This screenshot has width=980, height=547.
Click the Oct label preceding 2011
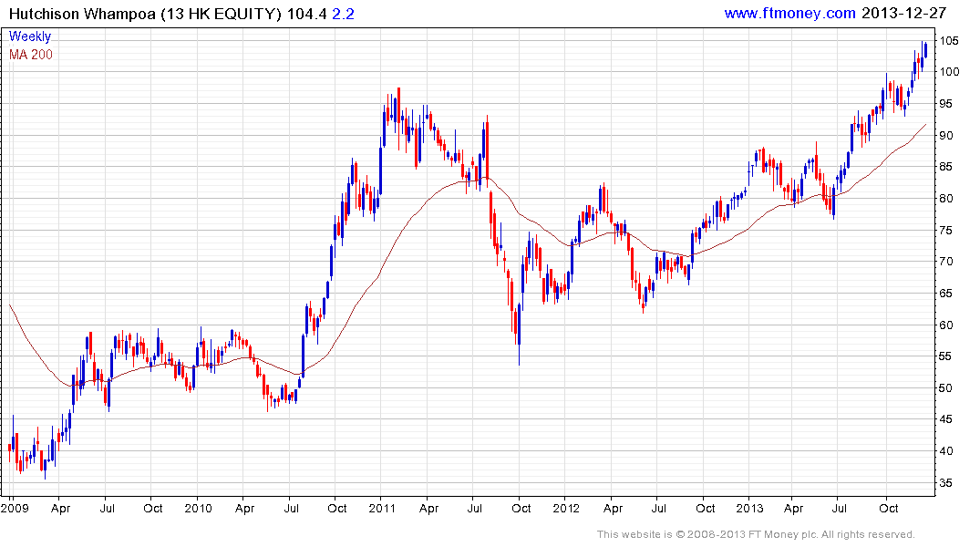337,508
